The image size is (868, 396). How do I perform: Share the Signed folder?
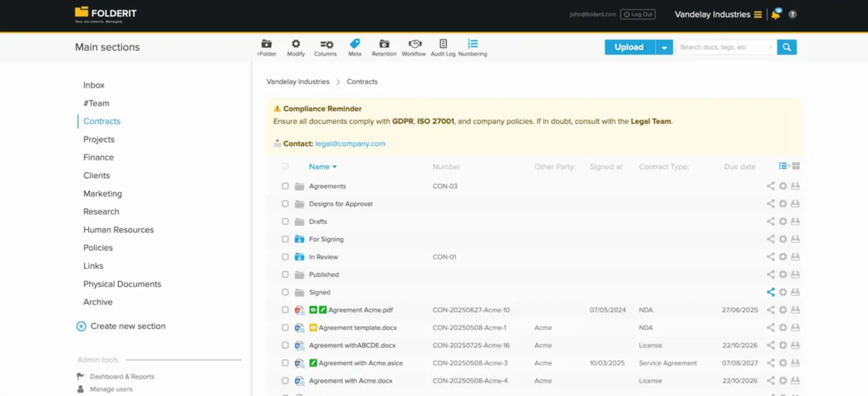click(x=771, y=293)
